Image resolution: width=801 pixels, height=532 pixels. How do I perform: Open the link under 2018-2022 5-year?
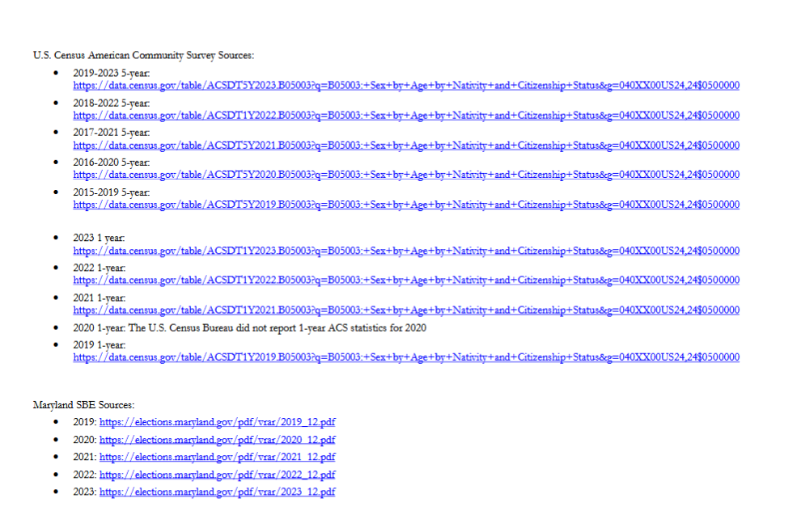pos(406,116)
